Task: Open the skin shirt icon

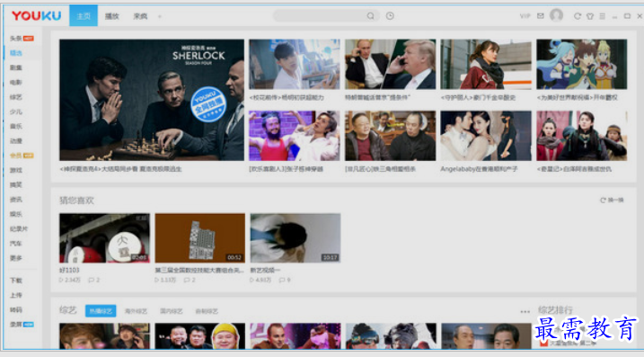Action: coord(590,16)
